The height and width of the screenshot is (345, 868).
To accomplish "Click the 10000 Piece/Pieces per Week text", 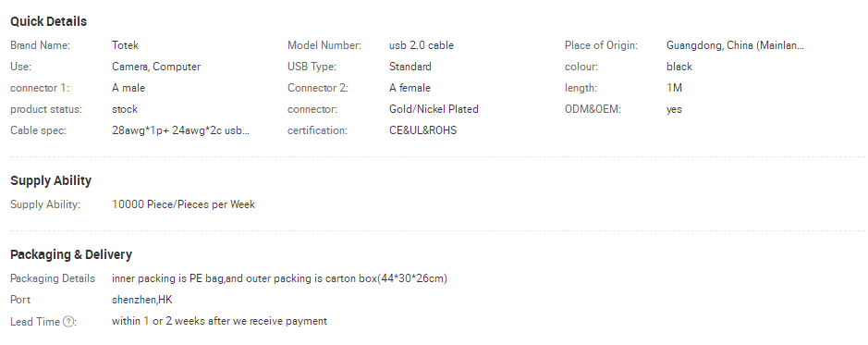I will (183, 204).
